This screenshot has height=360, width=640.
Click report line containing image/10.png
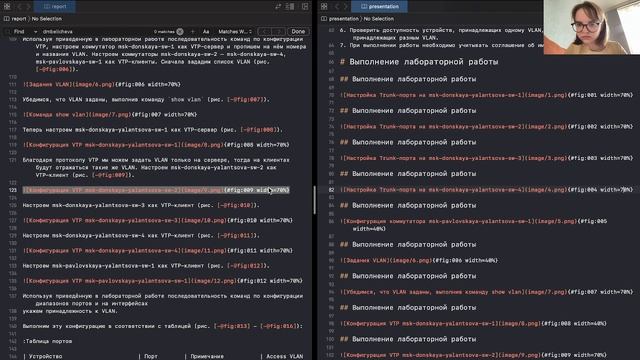pos(158,220)
